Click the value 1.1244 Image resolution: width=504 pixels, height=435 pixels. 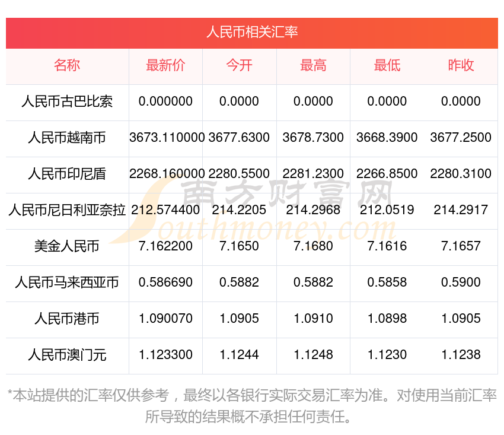(239, 355)
